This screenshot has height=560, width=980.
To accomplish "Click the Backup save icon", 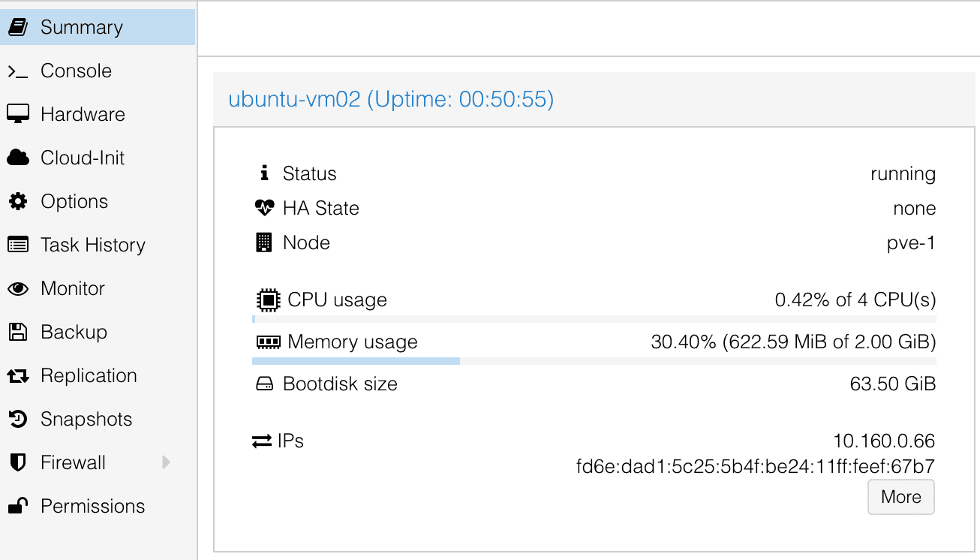I will (x=18, y=331).
